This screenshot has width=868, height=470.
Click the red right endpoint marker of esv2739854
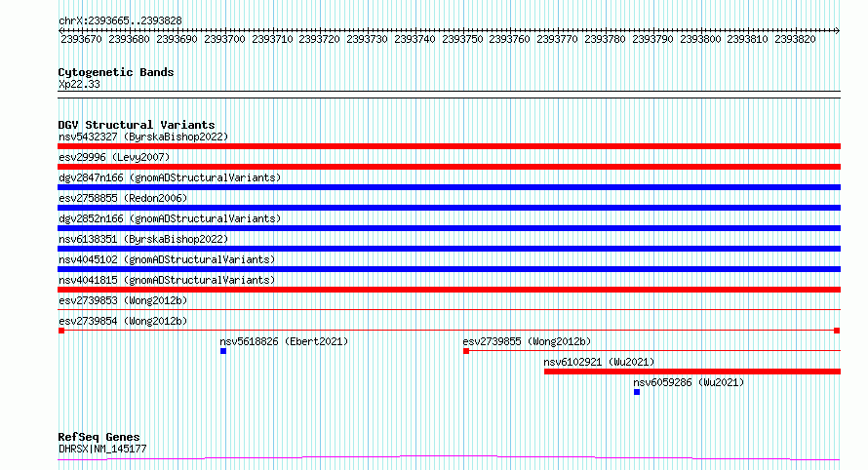[x=837, y=331]
